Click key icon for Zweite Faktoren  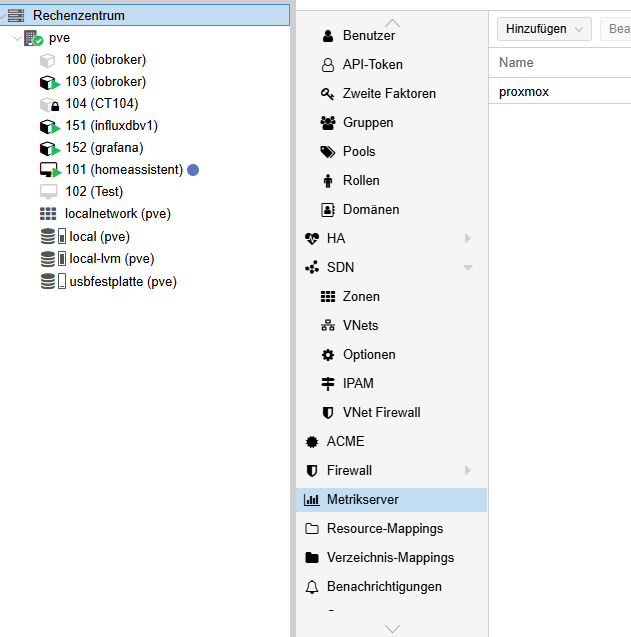327,94
